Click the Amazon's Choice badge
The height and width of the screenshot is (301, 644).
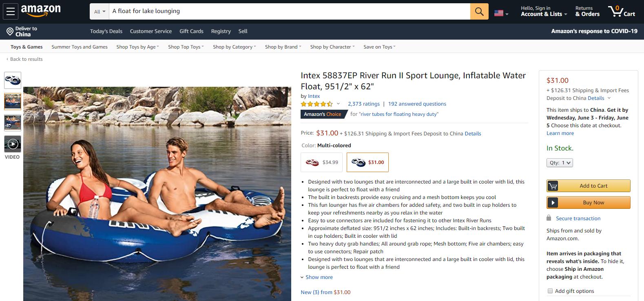click(322, 114)
